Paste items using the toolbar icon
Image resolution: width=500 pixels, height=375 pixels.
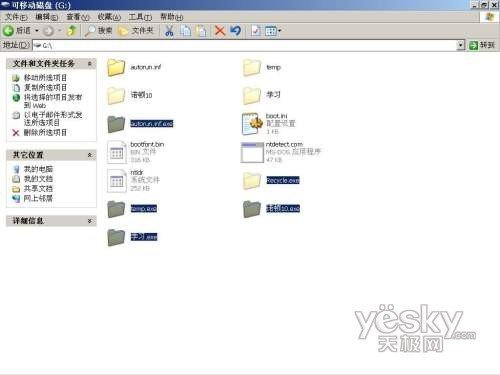coord(201,31)
